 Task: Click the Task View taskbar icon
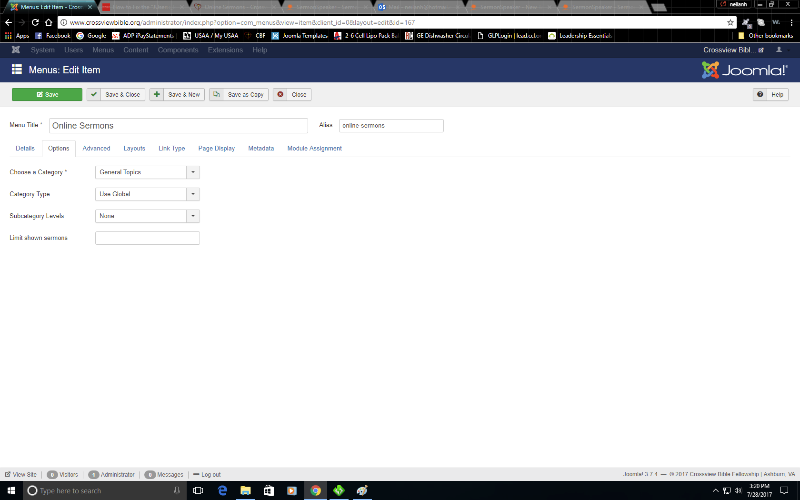[198, 491]
